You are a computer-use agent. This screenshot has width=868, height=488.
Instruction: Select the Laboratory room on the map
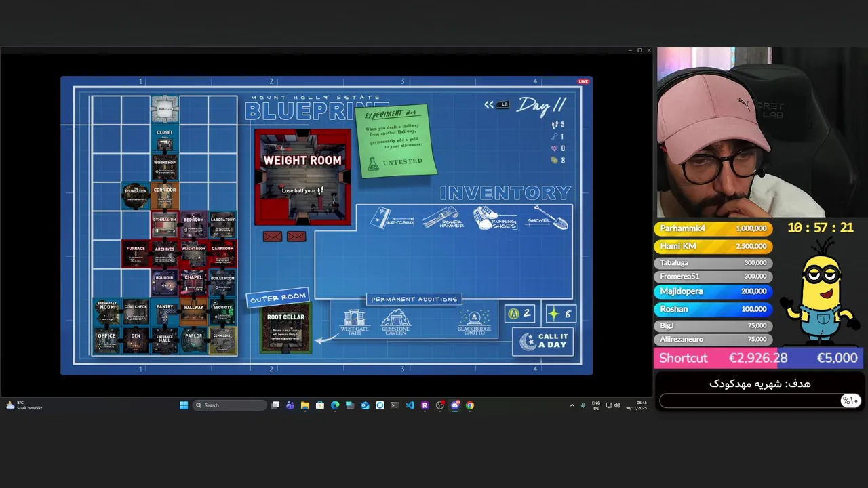tap(222, 226)
